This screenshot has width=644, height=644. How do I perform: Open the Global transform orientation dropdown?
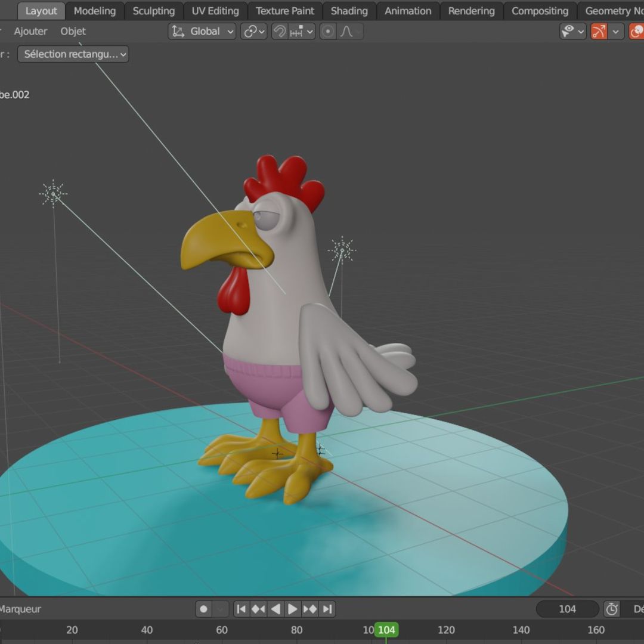202,31
